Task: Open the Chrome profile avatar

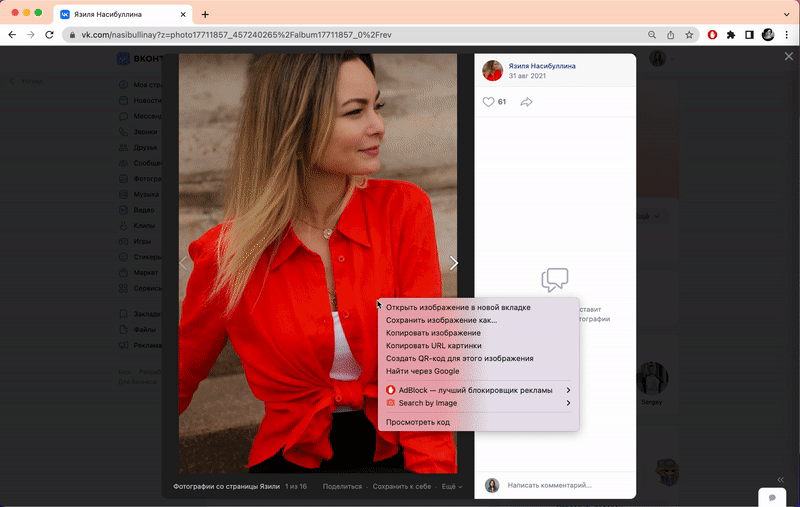Action: click(768, 35)
